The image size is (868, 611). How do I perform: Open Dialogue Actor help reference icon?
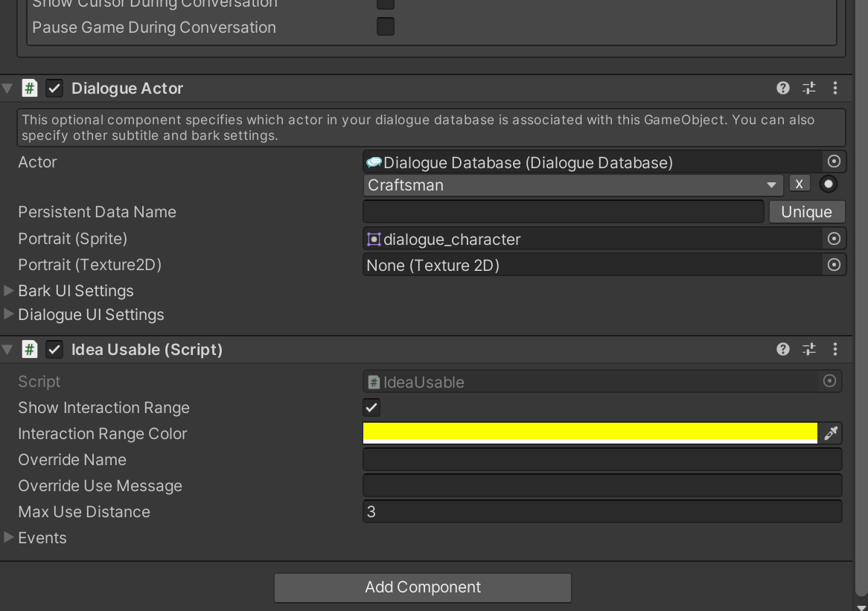click(x=782, y=88)
